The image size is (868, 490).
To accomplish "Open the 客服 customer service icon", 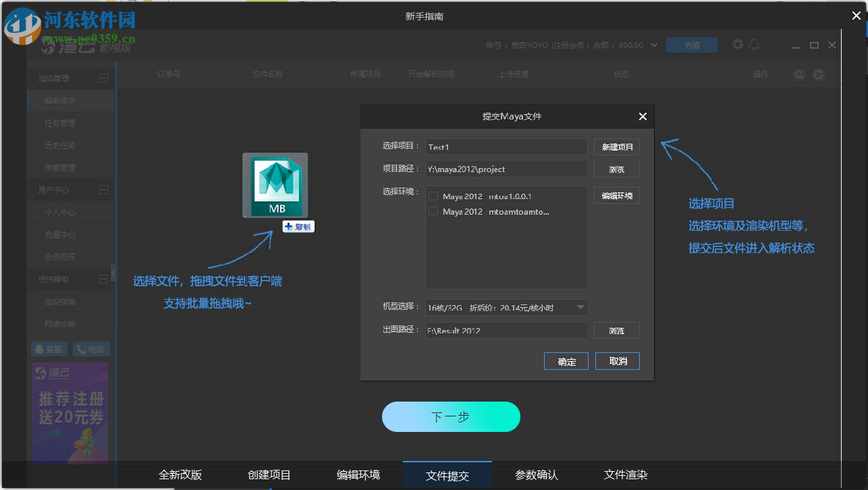I will [x=48, y=348].
